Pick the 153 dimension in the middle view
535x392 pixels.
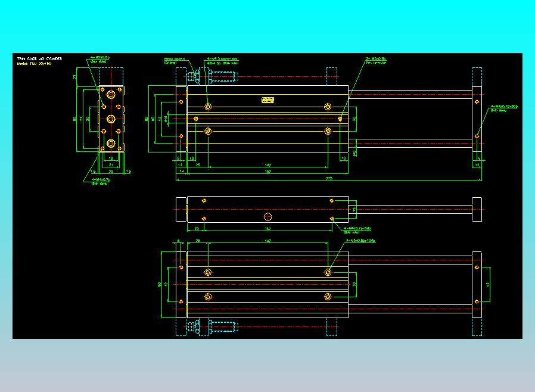(268, 229)
